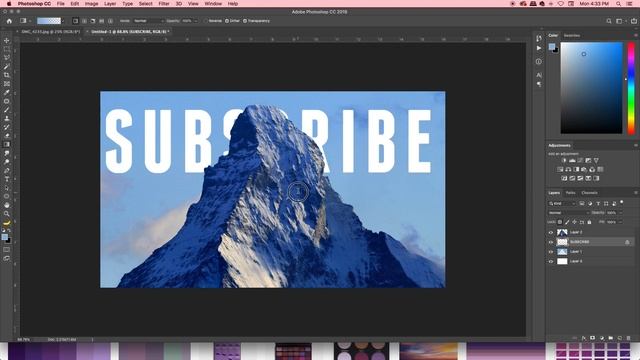640x360 pixels.
Task: Click the hue slider in Color panel
Action: [x=631, y=88]
